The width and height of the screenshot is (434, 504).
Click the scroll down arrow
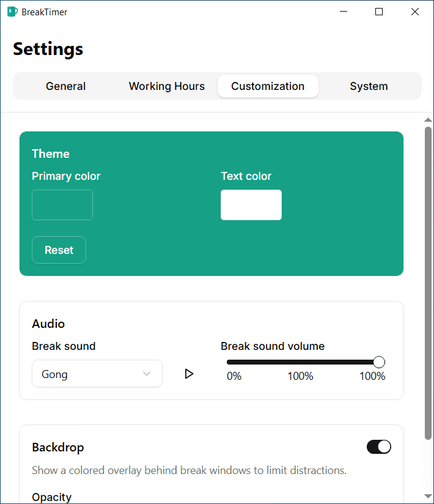coord(428,495)
